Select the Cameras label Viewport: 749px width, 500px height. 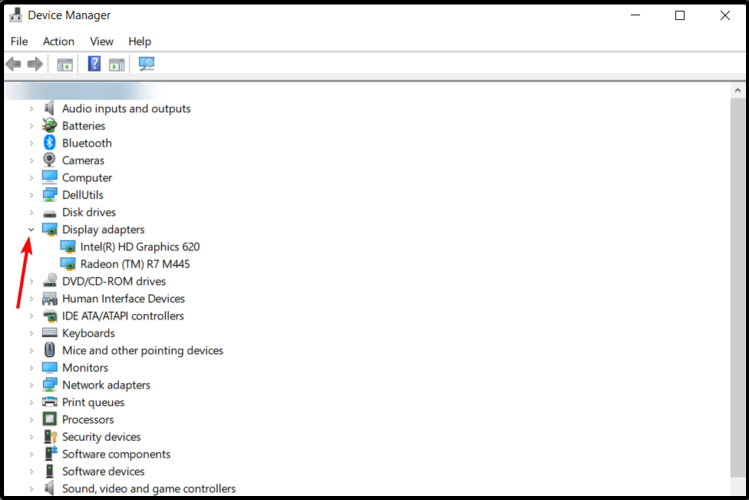[x=83, y=160]
